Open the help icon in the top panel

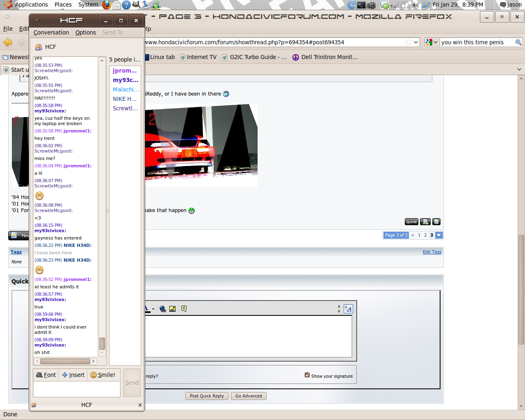point(126,5)
